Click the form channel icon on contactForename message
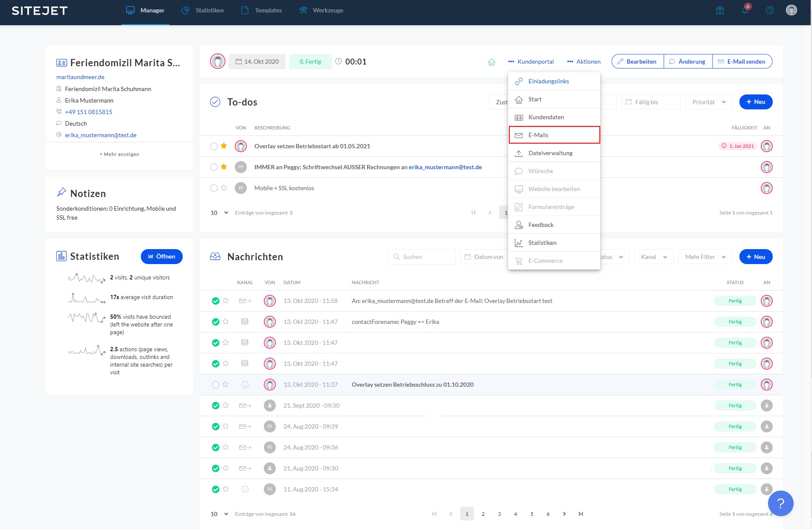The image size is (812, 529). tap(245, 322)
